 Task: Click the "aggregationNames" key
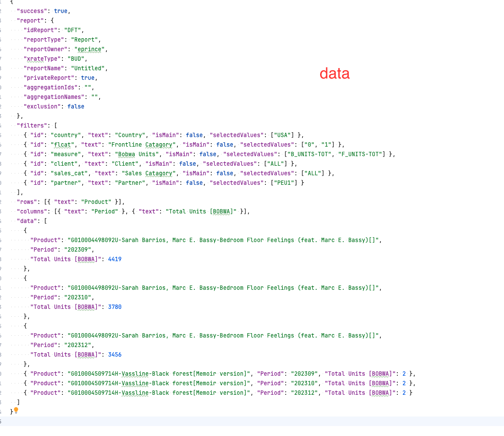(54, 97)
